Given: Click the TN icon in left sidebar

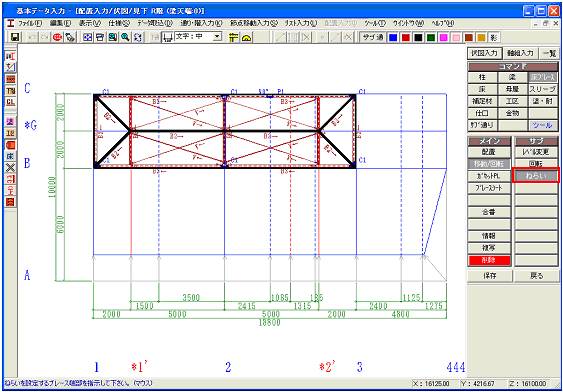Looking at the screenshot, I should [10, 91].
